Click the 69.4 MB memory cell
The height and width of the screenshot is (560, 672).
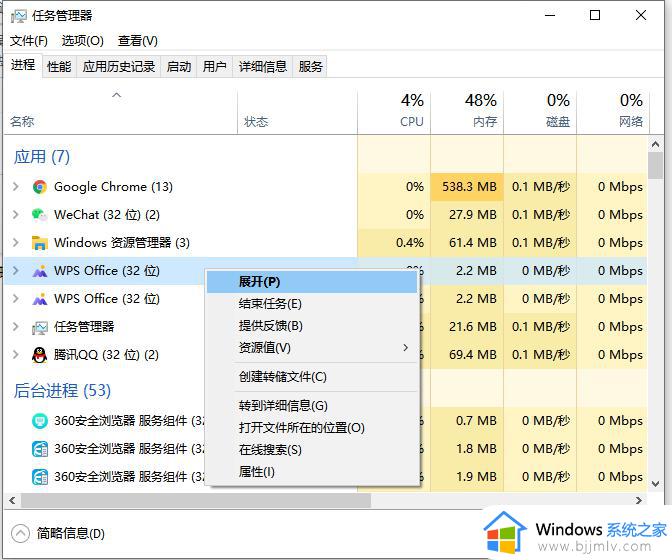pos(467,355)
